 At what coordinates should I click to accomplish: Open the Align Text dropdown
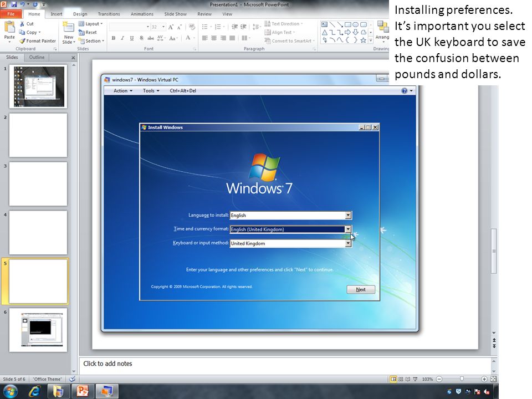pos(280,32)
